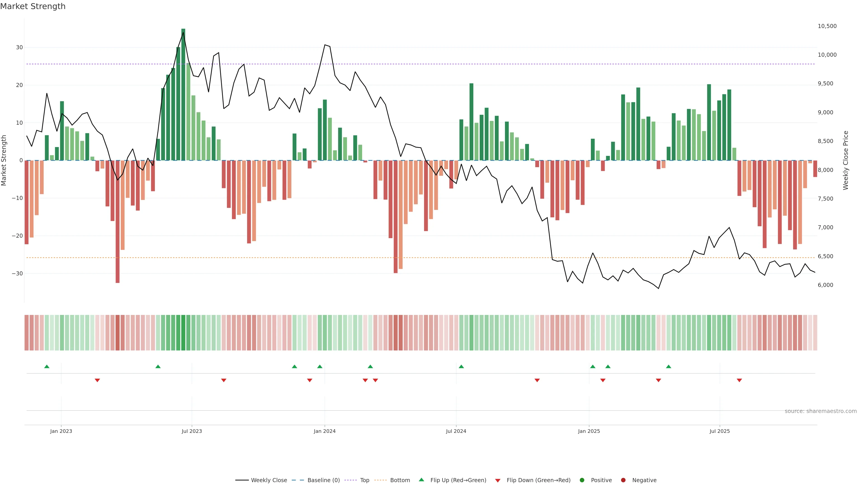Click the red Negative circle legend icon
Viewport: 868px width, 488px height.
623,480
